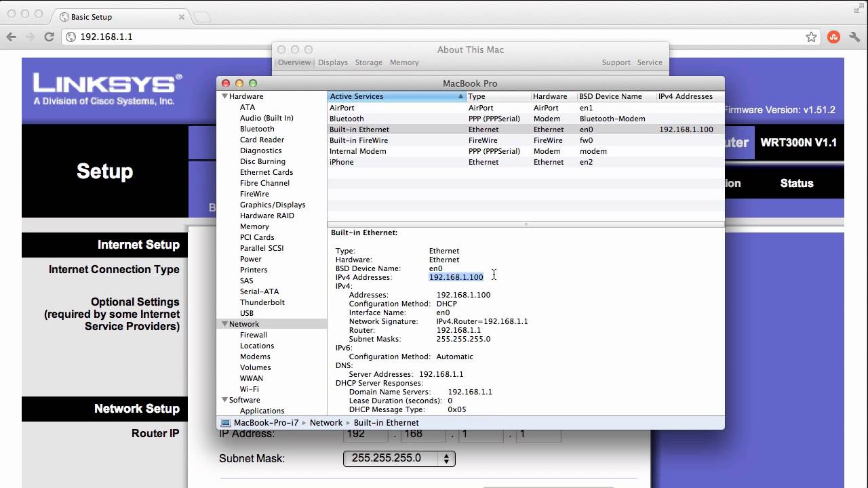This screenshot has height=488, width=868.
Task: Select Serial-ATA in the sidebar
Action: [x=259, y=291]
